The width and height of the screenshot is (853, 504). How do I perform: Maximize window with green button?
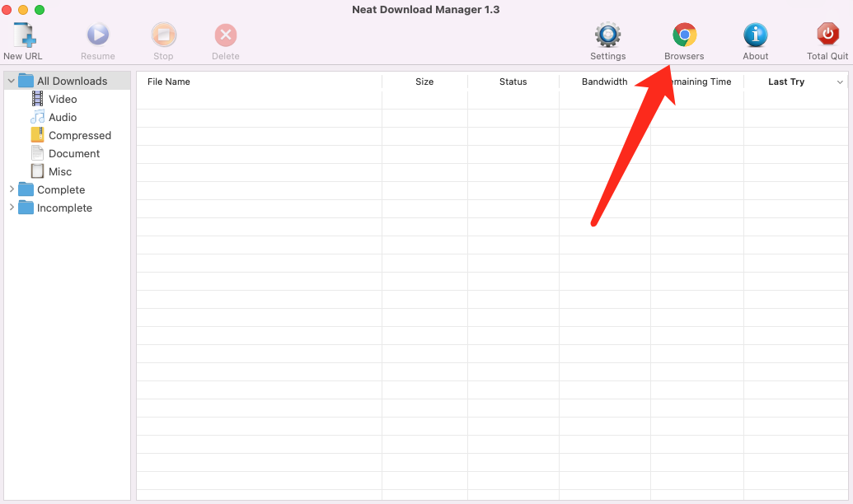tap(40, 10)
